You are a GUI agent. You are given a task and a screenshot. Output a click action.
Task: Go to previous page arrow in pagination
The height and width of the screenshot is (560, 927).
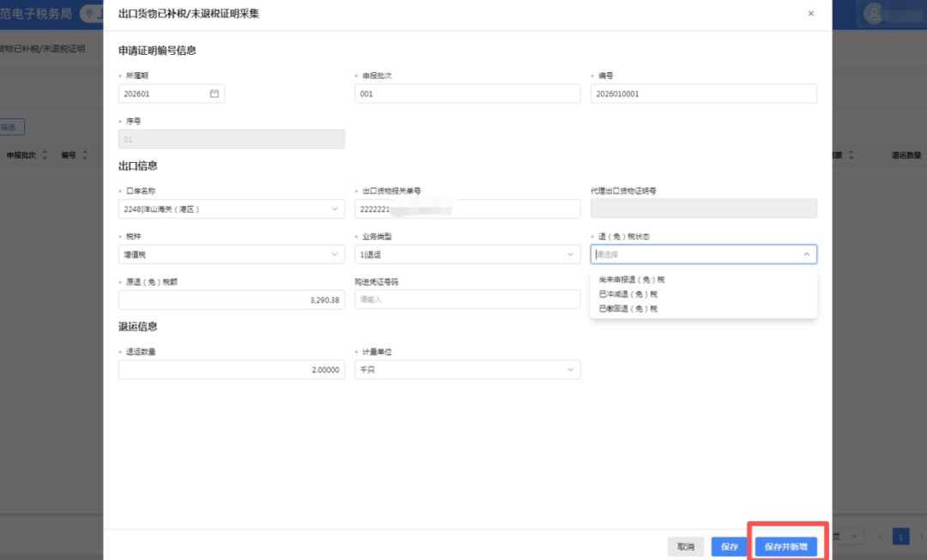click(879, 537)
